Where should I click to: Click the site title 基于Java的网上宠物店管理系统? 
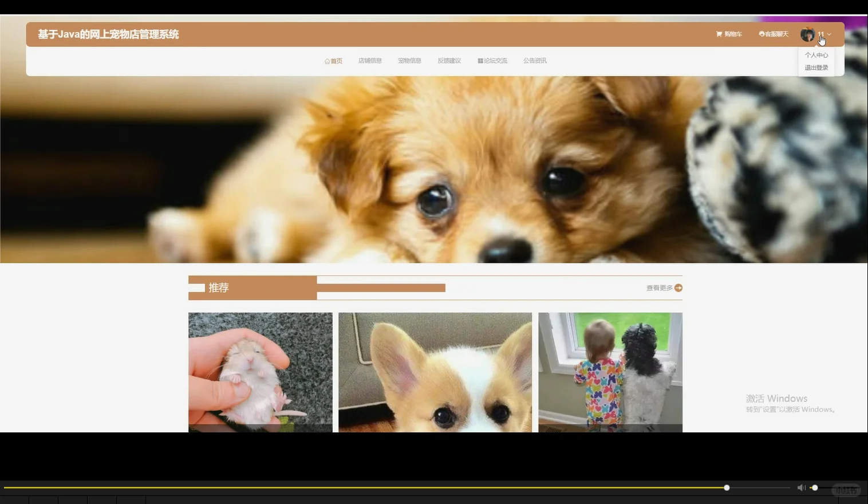(x=108, y=34)
